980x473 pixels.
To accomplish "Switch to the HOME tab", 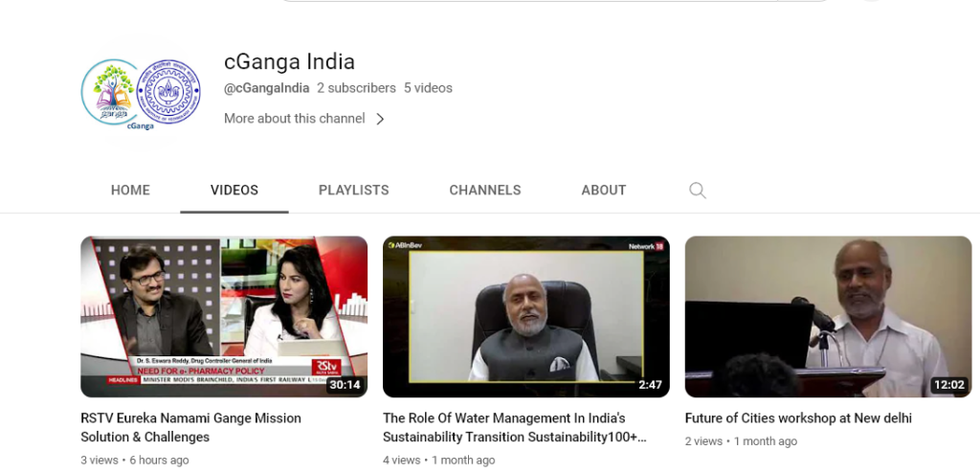I will pos(130,191).
